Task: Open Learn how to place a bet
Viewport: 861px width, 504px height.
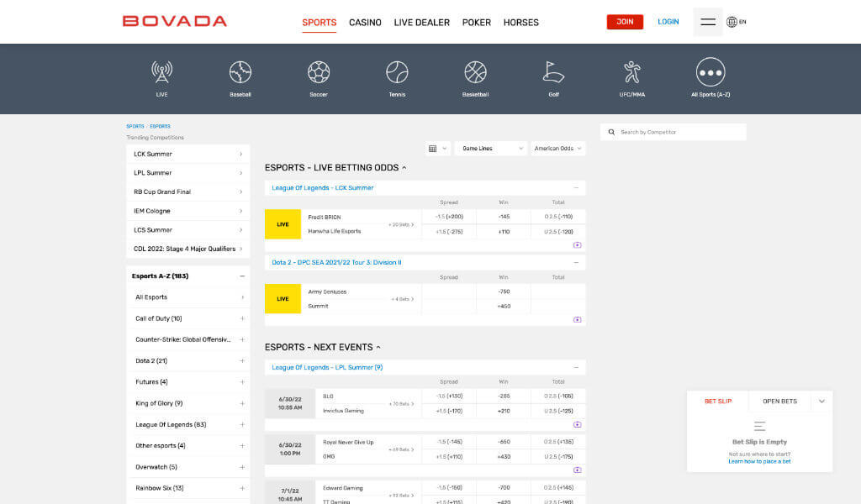Action: pos(759,462)
